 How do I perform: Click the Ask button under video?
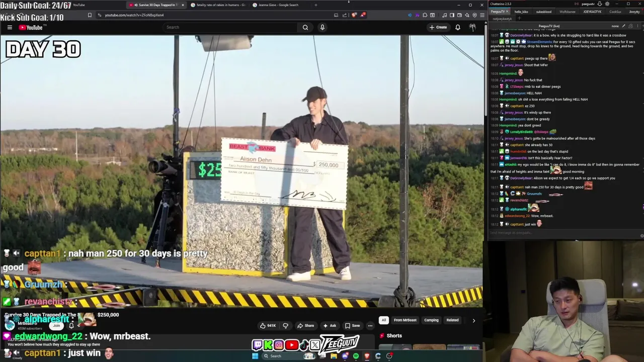[330, 325]
